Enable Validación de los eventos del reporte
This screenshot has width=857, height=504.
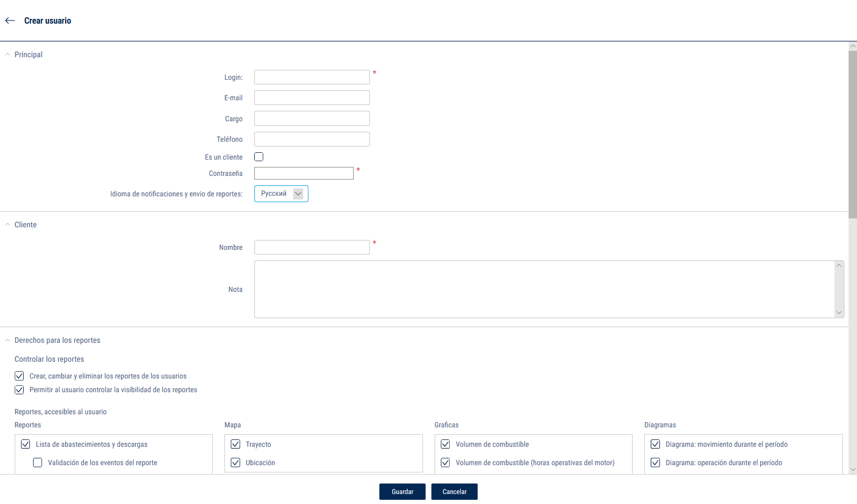pyautogui.click(x=38, y=463)
